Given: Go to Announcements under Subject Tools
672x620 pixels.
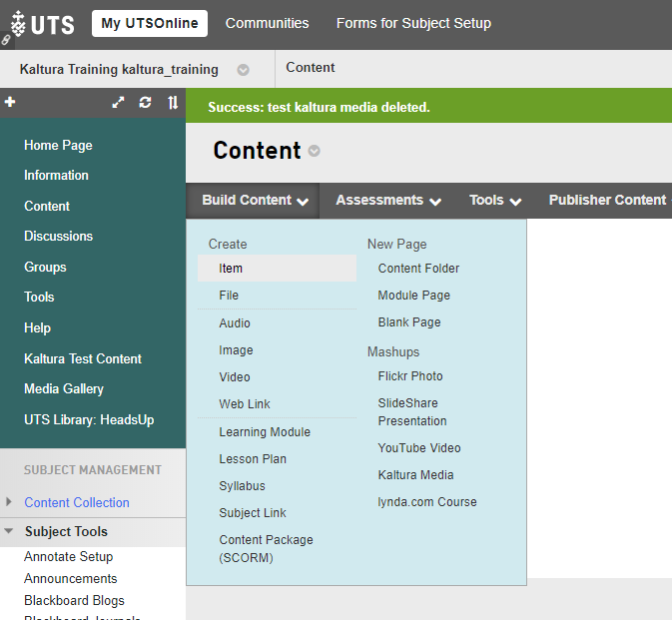Looking at the screenshot, I should 71,579.
